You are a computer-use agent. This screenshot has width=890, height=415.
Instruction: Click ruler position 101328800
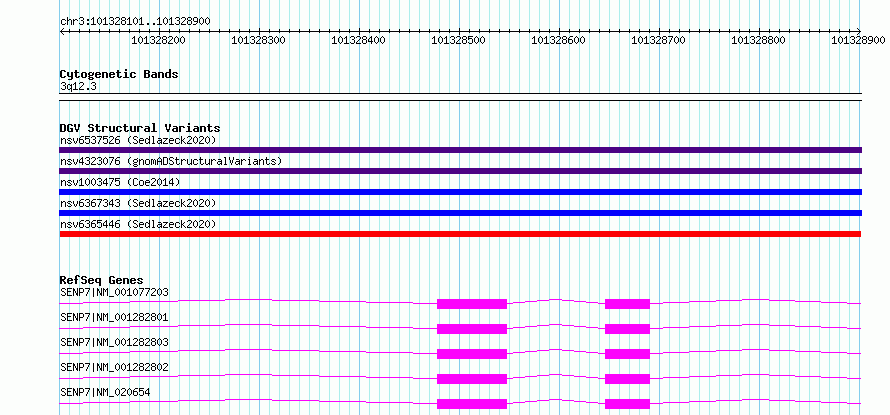click(759, 40)
